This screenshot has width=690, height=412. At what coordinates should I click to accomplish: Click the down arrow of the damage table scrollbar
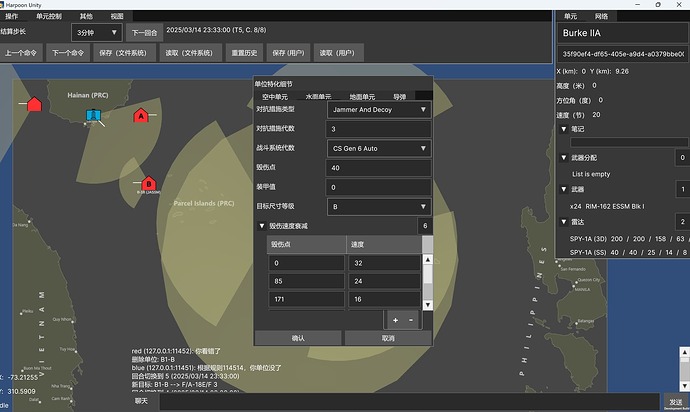(427, 305)
